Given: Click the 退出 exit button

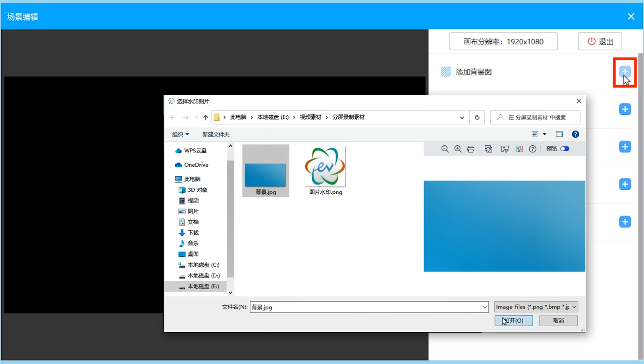Looking at the screenshot, I should point(600,41).
